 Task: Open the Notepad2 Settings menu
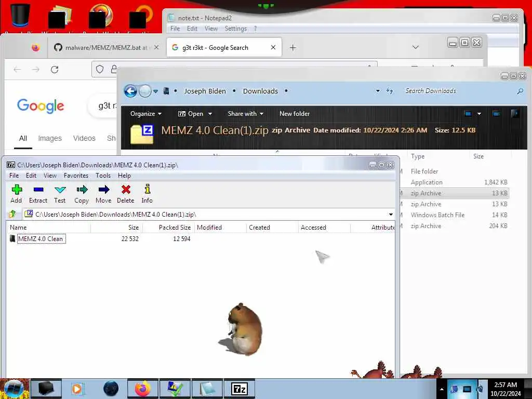pyautogui.click(x=235, y=29)
